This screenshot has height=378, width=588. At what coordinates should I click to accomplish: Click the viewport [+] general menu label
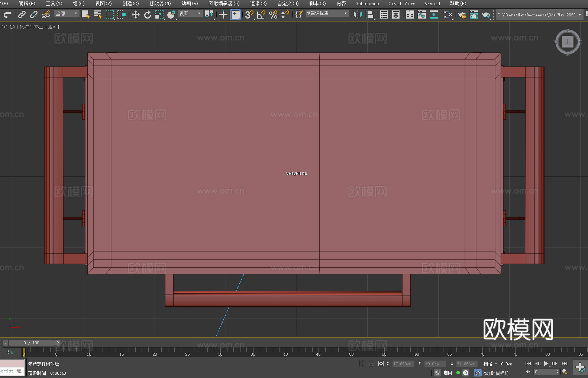[4, 27]
